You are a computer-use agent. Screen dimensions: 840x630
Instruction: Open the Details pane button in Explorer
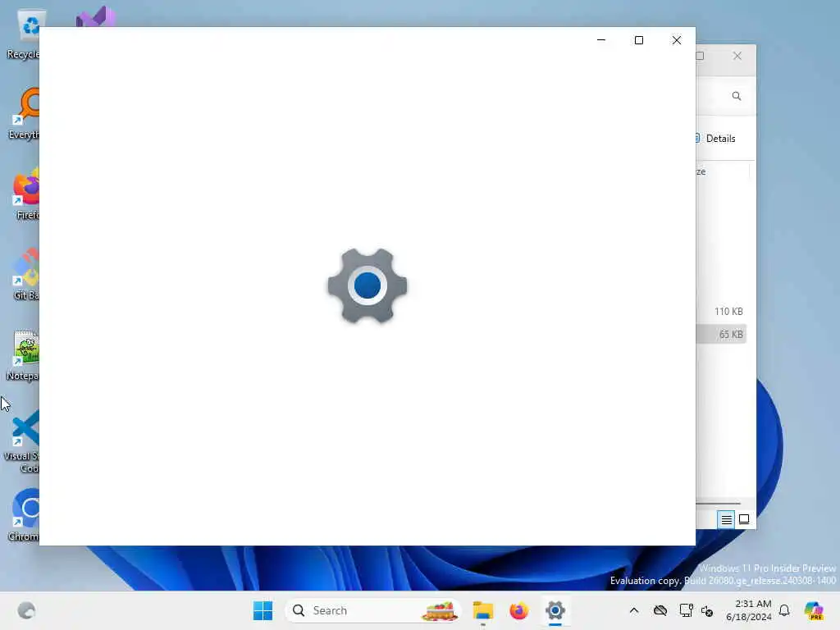coord(715,138)
